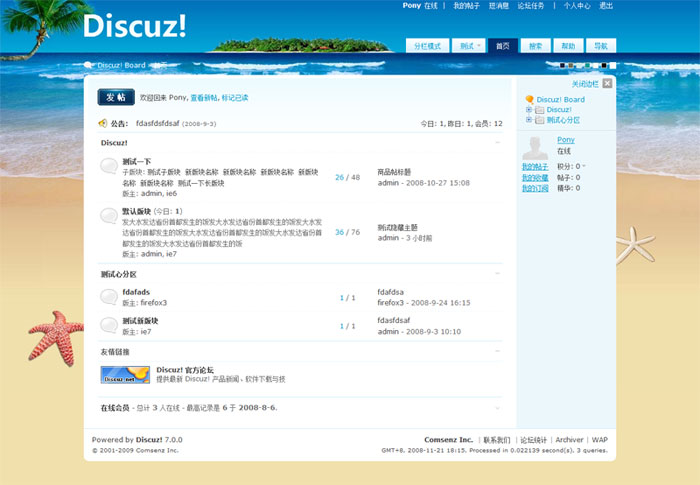Click the Pony profile link in sidebar
Image resolution: width=700 pixels, height=485 pixels.
[566, 140]
